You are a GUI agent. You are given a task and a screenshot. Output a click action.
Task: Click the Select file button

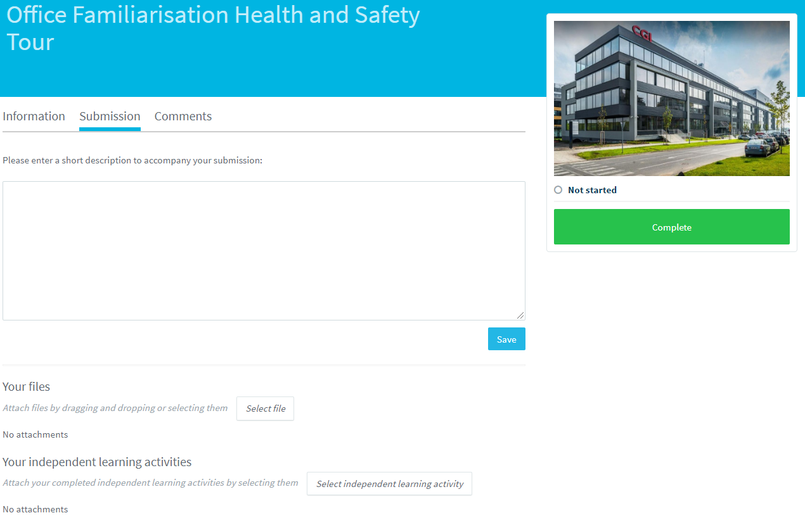pos(265,408)
